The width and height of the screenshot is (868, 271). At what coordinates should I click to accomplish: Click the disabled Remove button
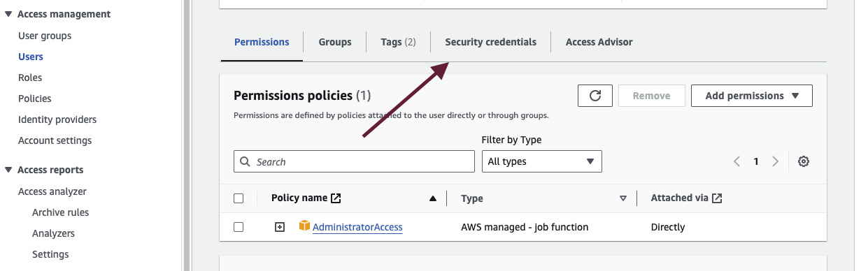(652, 96)
